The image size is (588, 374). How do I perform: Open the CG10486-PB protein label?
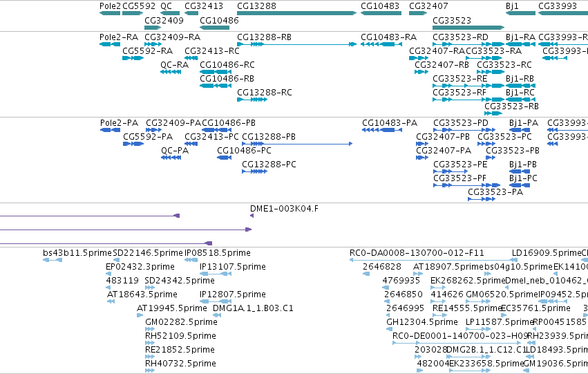tap(229, 123)
